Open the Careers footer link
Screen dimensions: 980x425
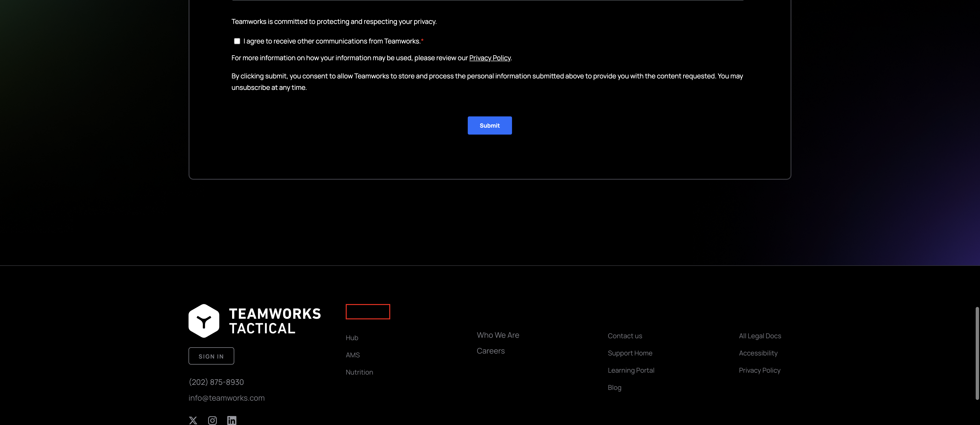pyautogui.click(x=490, y=351)
